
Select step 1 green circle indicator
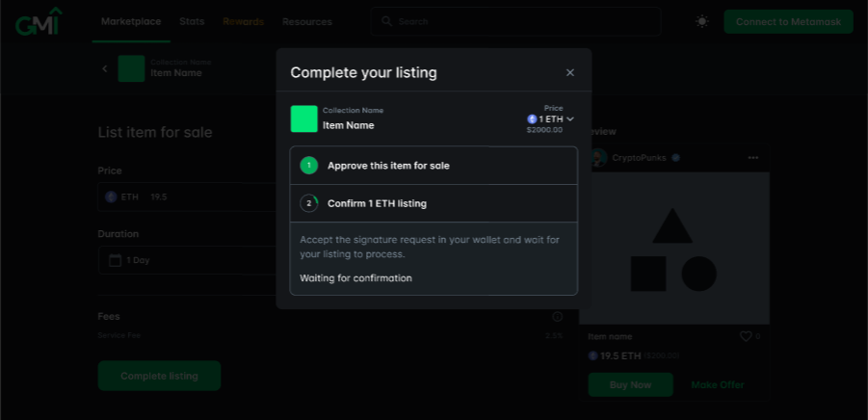(x=309, y=166)
